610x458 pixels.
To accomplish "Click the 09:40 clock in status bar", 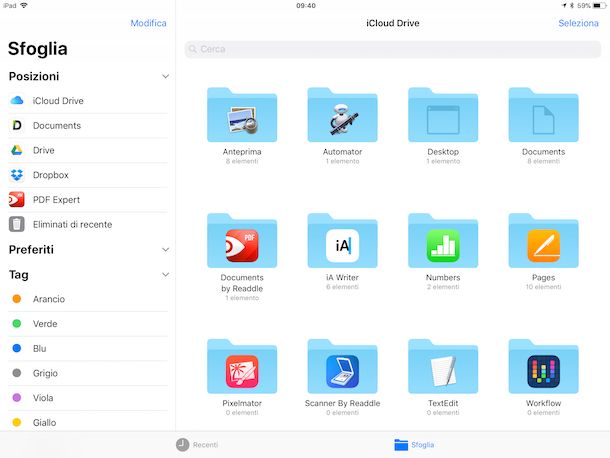I will tap(306, 6).
